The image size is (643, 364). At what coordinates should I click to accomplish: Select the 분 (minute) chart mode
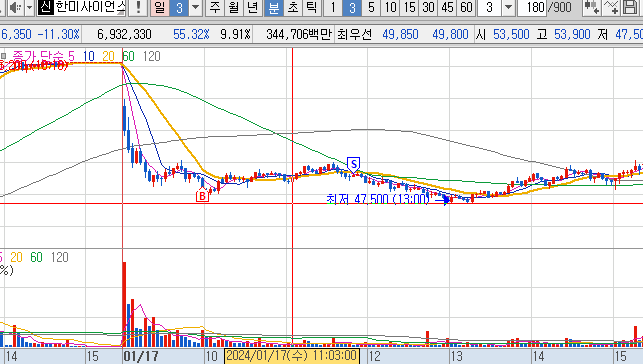[x=274, y=7]
